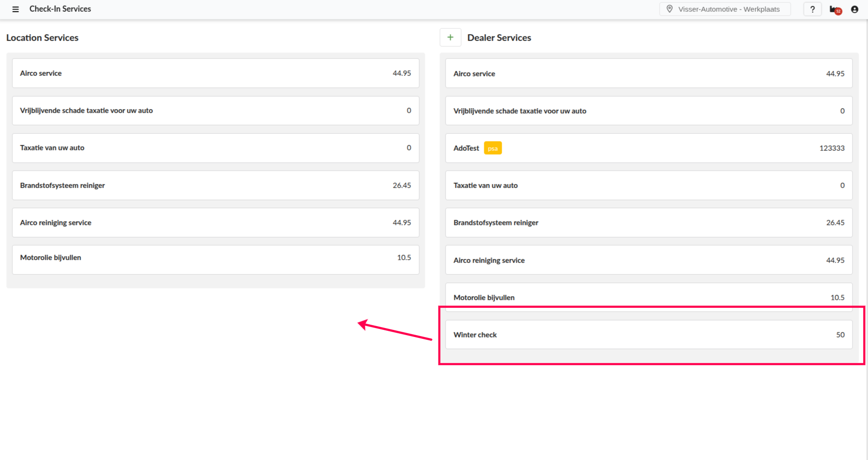Click the location pin icon in selector
This screenshot has width=868, height=460.
pyautogui.click(x=670, y=9)
